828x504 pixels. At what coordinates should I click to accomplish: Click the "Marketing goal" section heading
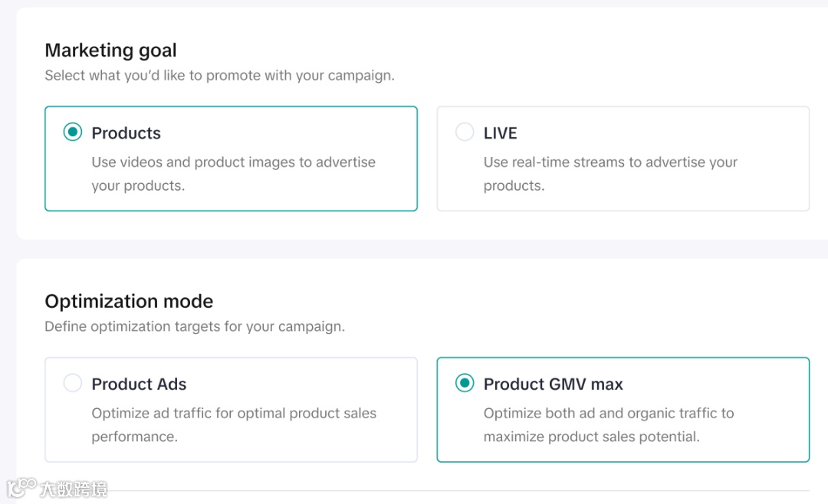coord(110,51)
